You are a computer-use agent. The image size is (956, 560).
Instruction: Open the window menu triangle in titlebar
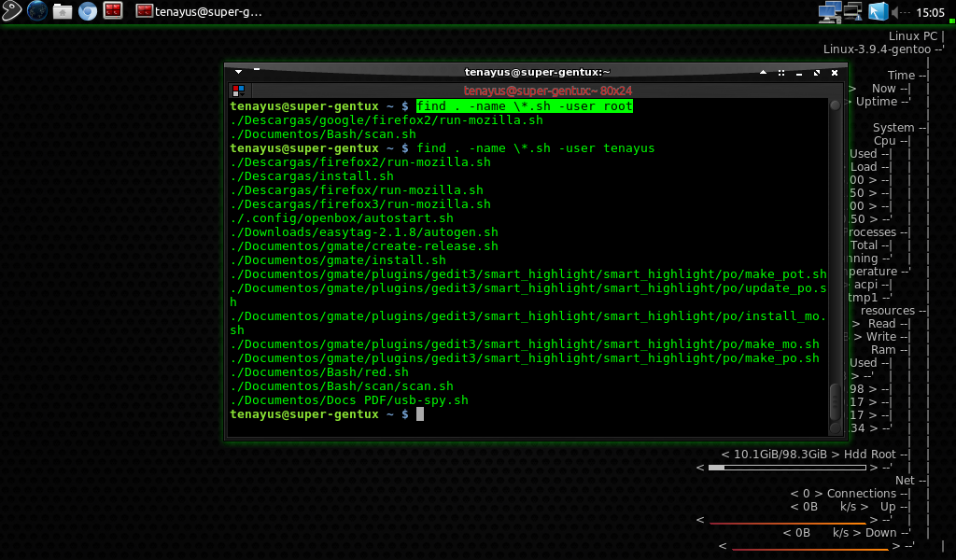[238, 72]
